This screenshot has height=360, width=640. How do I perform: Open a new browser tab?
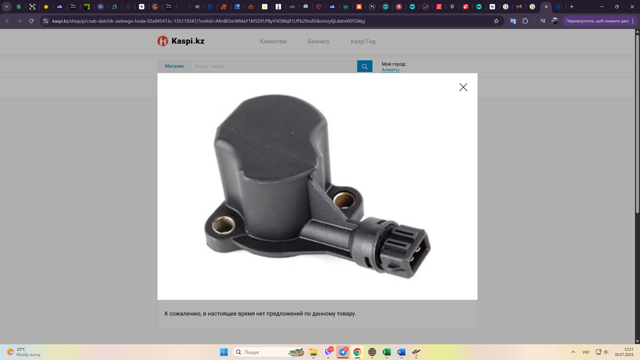click(x=571, y=7)
